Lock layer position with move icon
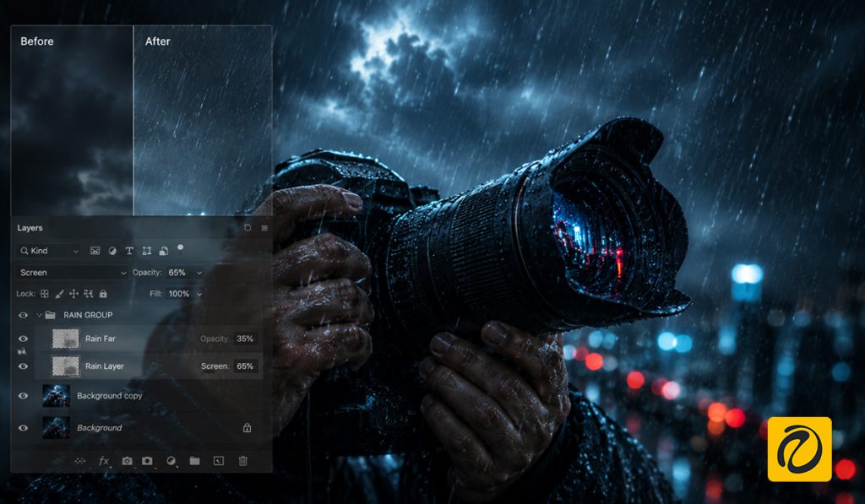 click(x=73, y=294)
